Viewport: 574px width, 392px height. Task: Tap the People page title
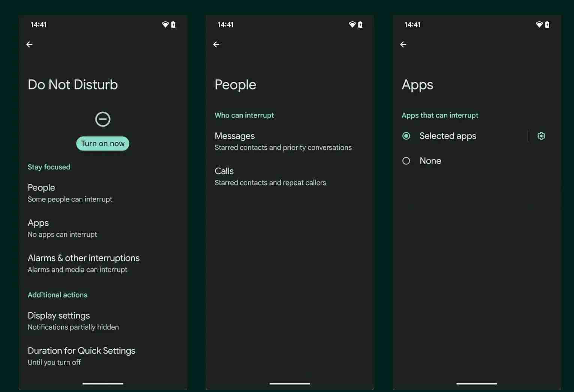click(235, 85)
